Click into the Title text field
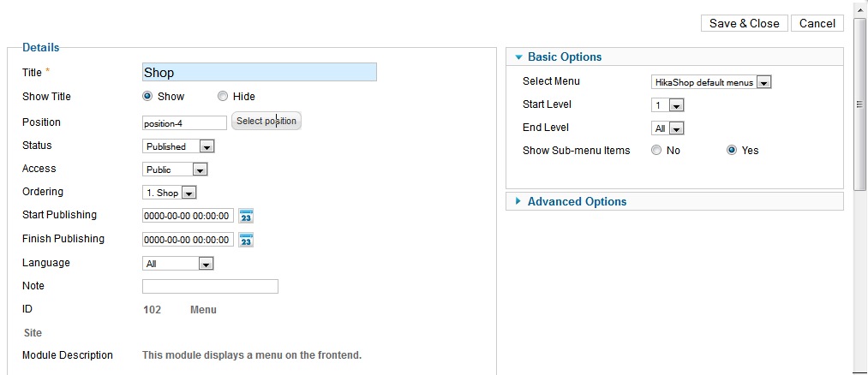 point(259,73)
